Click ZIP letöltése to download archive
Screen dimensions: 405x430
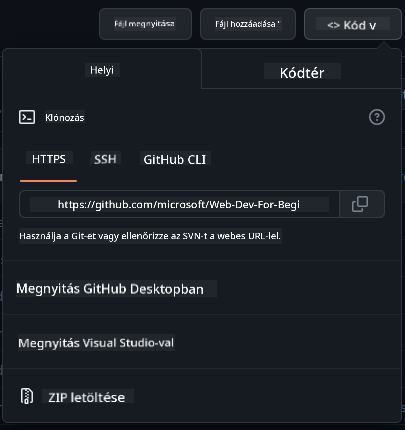(87, 397)
